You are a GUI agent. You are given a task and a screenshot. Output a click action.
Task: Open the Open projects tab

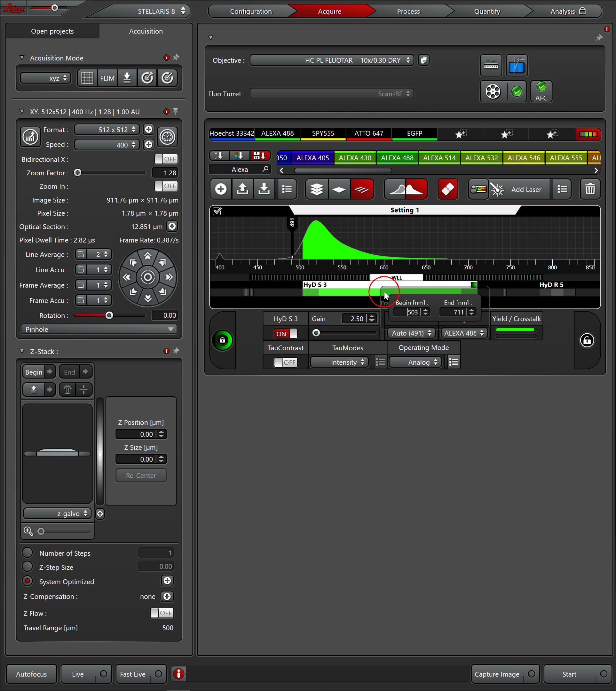(52, 31)
